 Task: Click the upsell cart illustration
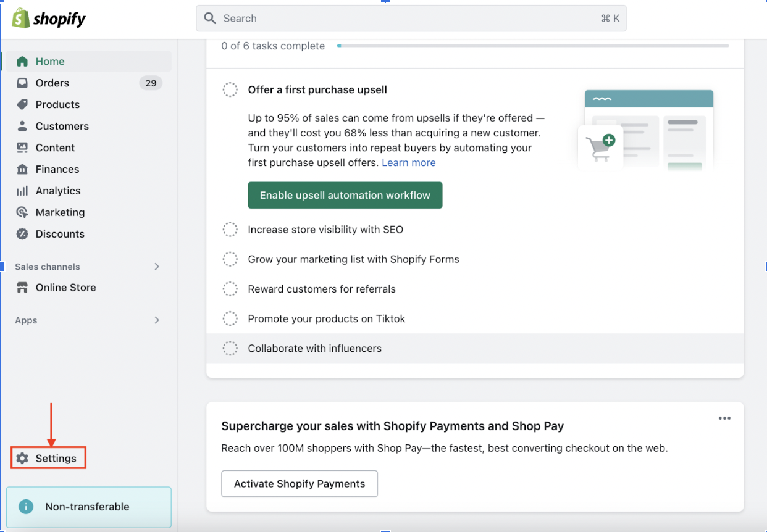tap(646, 131)
